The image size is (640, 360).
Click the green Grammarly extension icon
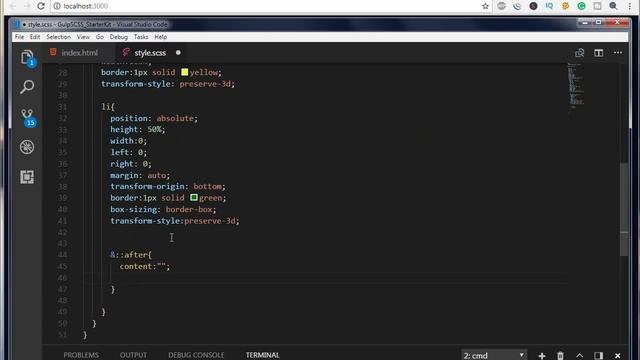point(582,6)
